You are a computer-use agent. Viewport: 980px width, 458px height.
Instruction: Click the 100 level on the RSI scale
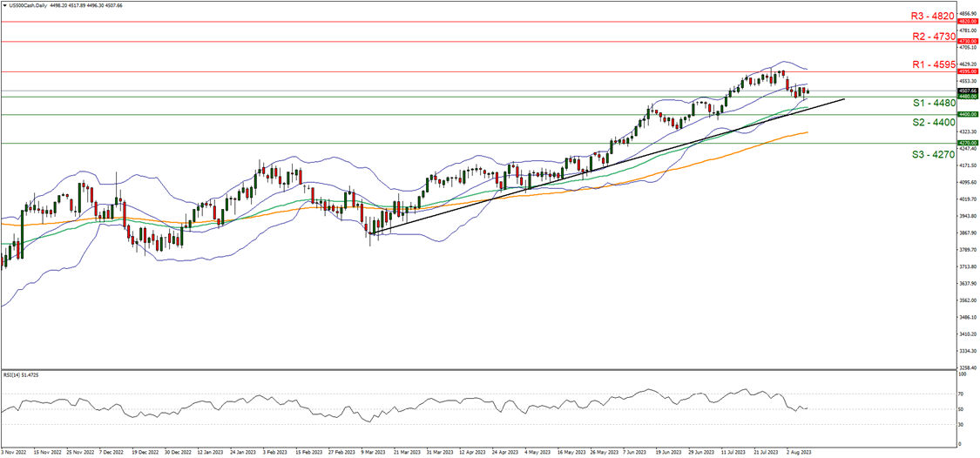tap(962, 375)
